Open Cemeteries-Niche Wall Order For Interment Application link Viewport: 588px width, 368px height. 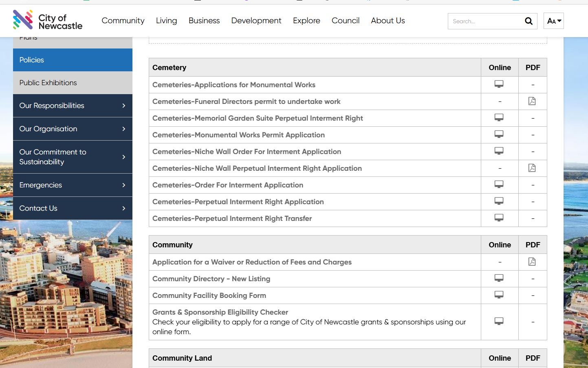[x=247, y=152]
